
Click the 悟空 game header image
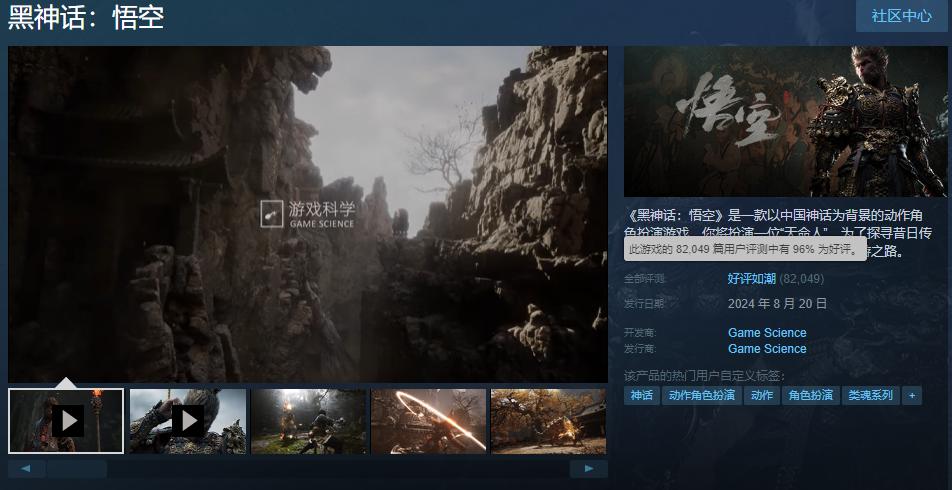tap(786, 121)
